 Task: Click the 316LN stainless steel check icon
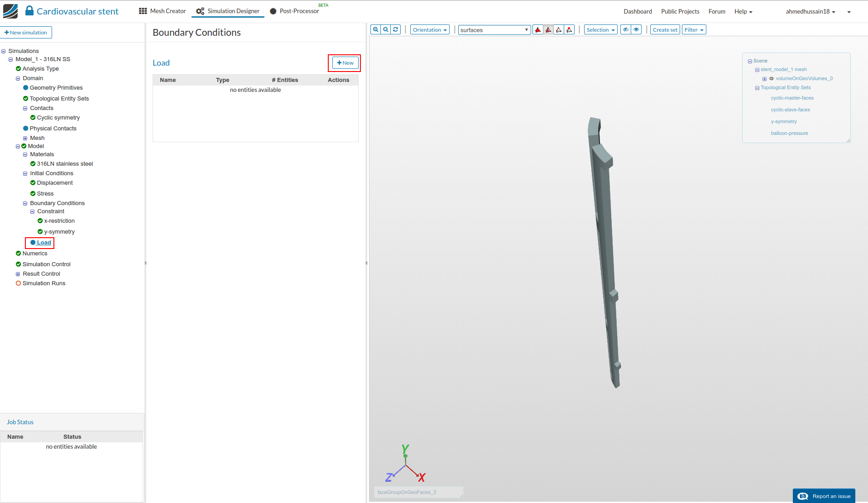pos(33,164)
